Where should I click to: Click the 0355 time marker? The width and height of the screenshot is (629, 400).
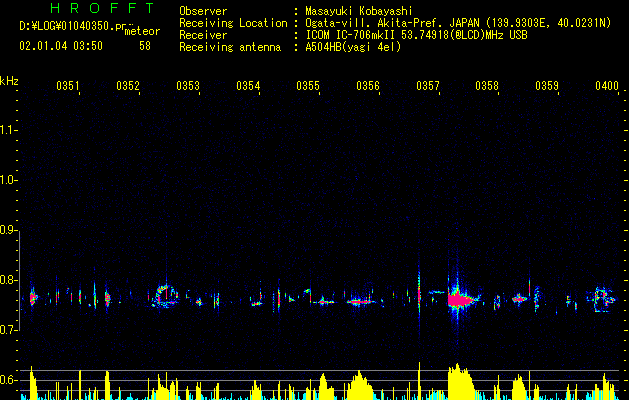308,86
